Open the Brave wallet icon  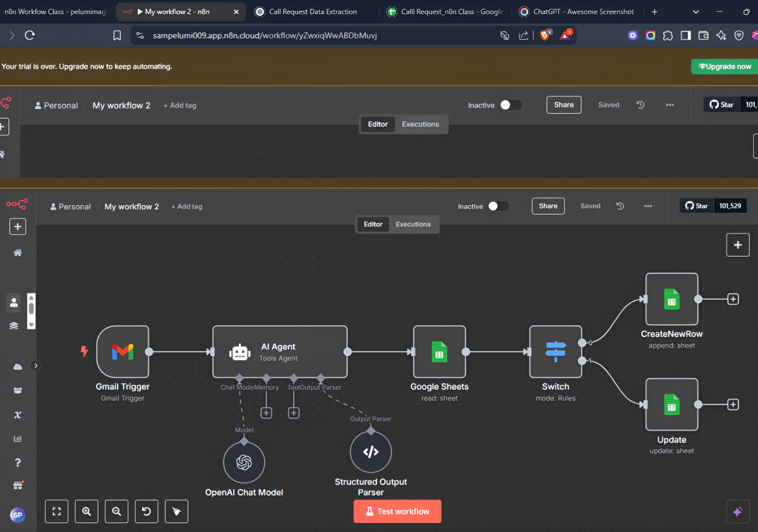(702, 35)
